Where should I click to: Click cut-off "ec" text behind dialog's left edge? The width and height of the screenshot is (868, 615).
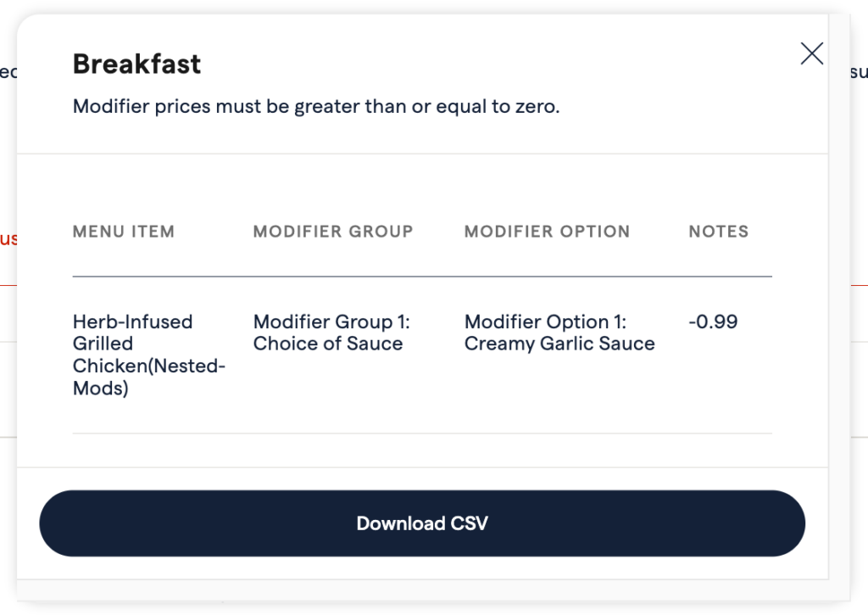[8, 72]
